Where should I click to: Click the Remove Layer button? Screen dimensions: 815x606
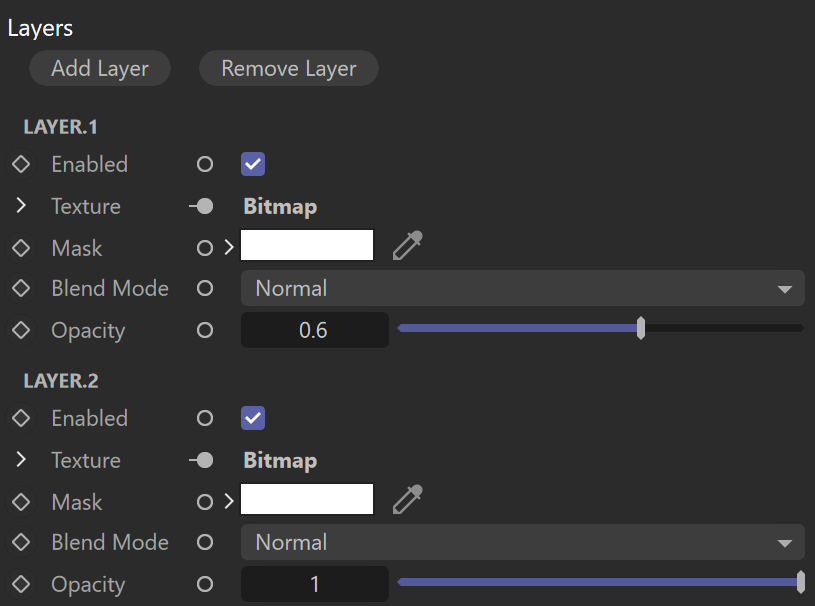(x=289, y=68)
